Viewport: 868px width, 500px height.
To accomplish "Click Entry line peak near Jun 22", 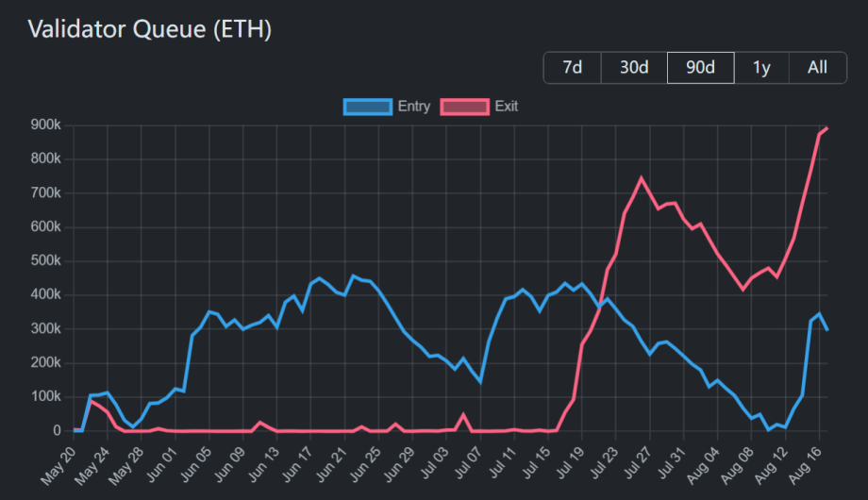I will pyautogui.click(x=354, y=276).
